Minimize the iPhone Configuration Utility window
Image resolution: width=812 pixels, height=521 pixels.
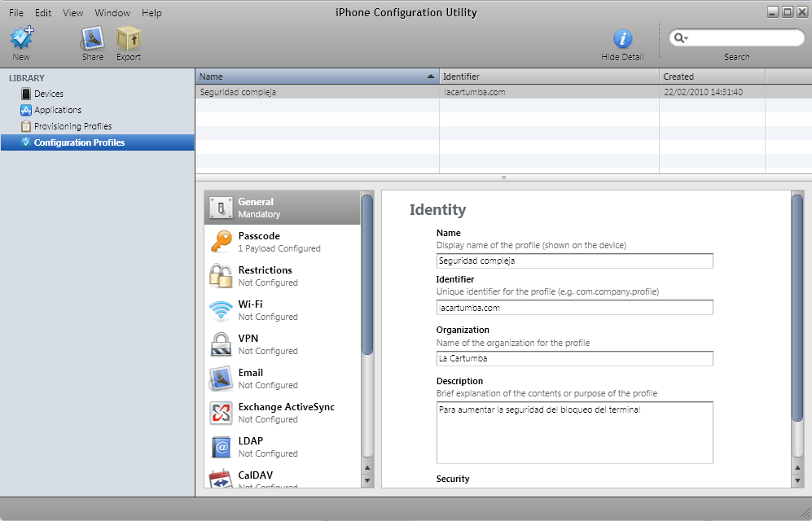click(x=773, y=12)
